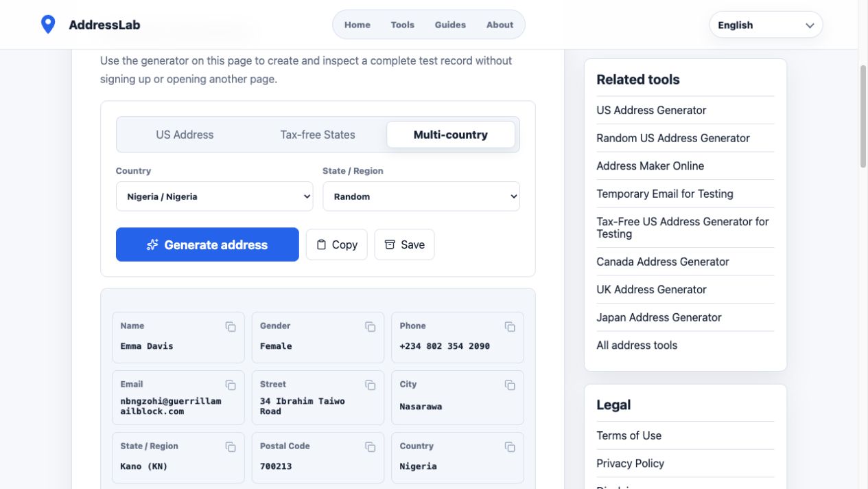Switch to the Tax-free States tab
868x489 pixels.
318,135
